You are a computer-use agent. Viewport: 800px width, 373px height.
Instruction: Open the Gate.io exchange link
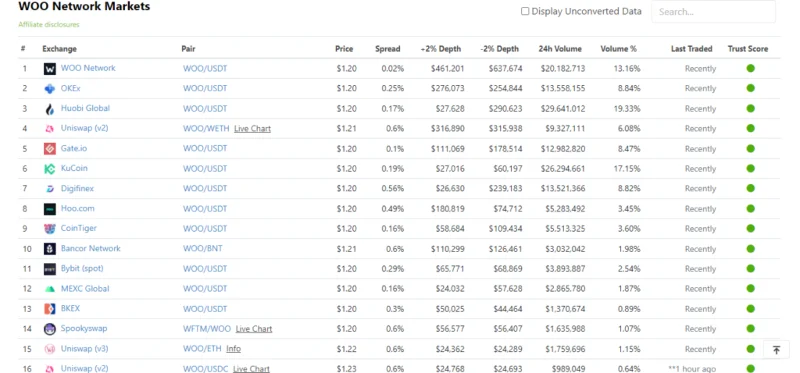pos(74,148)
